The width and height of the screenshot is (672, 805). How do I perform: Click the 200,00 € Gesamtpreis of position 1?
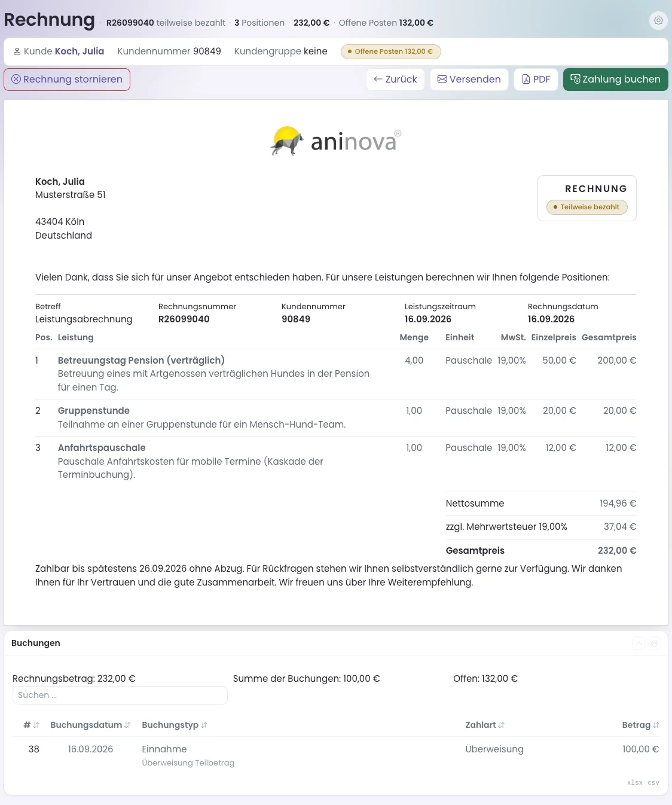[617, 361]
